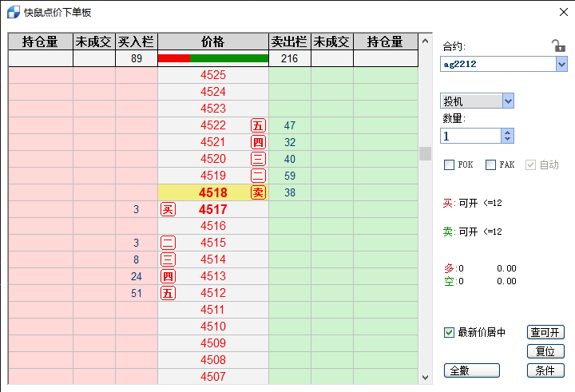The image size is (575, 392).
Task: Open the ag2212 contract dropdown
Action: [x=561, y=64]
